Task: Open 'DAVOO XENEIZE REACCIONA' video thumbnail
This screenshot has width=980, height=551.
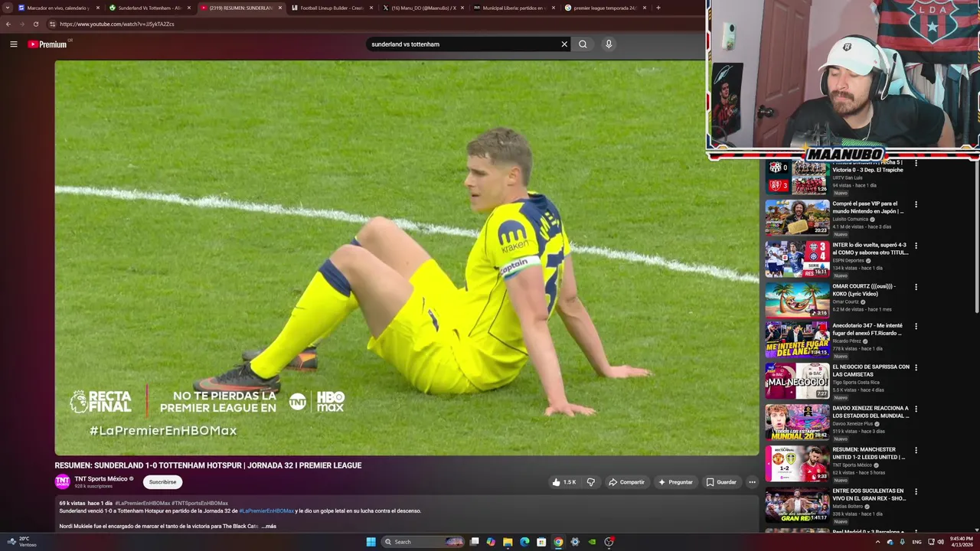Action: pos(797,422)
